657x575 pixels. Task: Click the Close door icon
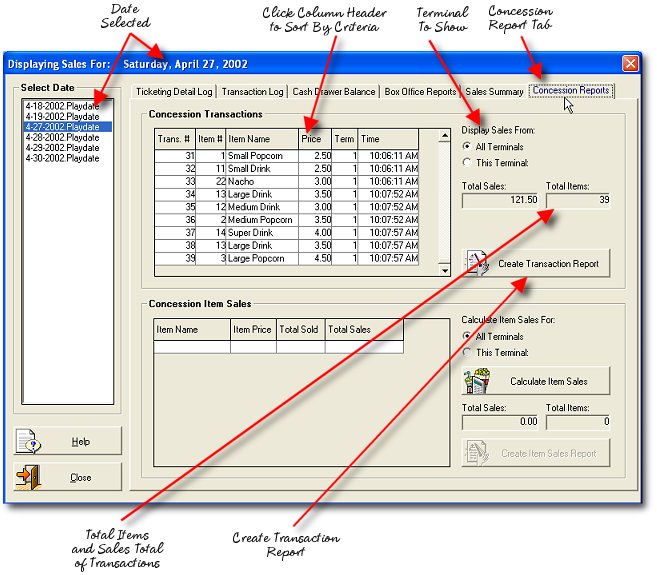point(29,477)
